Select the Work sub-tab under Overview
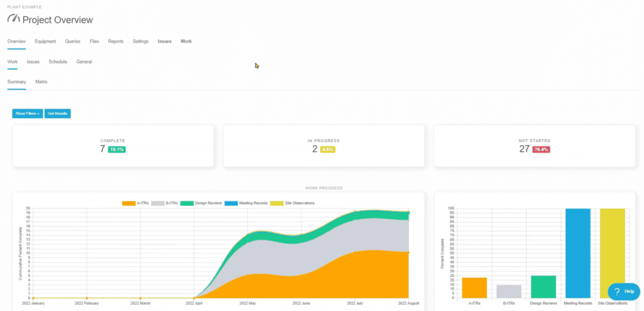The image size is (644, 311). click(x=13, y=62)
